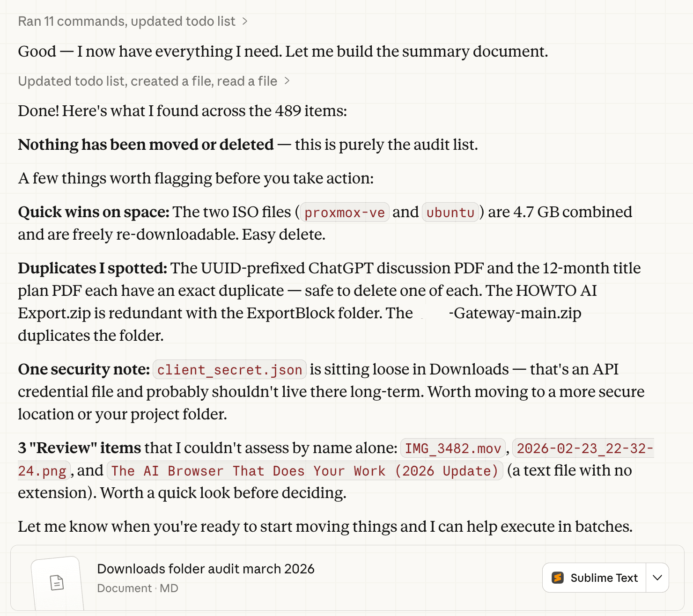Click the client_secret.json code label
Image resolution: width=693 pixels, height=616 pixels.
click(x=229, y=370)
